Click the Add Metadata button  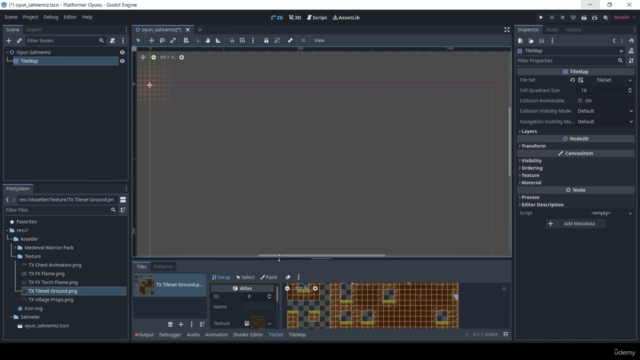[576, 224]
